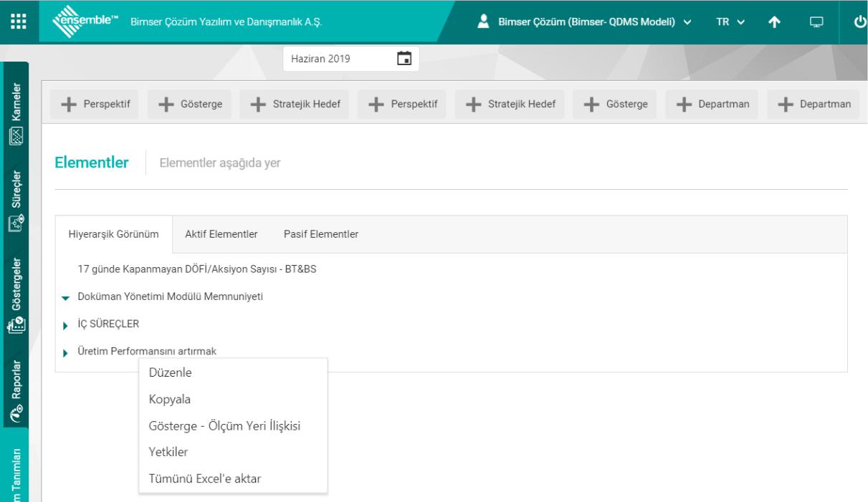Choose Düzenle from the context menu
Image resolution: width=868 pixels, height=502 pixels.
pyautogui.click(x=170, y=372)
